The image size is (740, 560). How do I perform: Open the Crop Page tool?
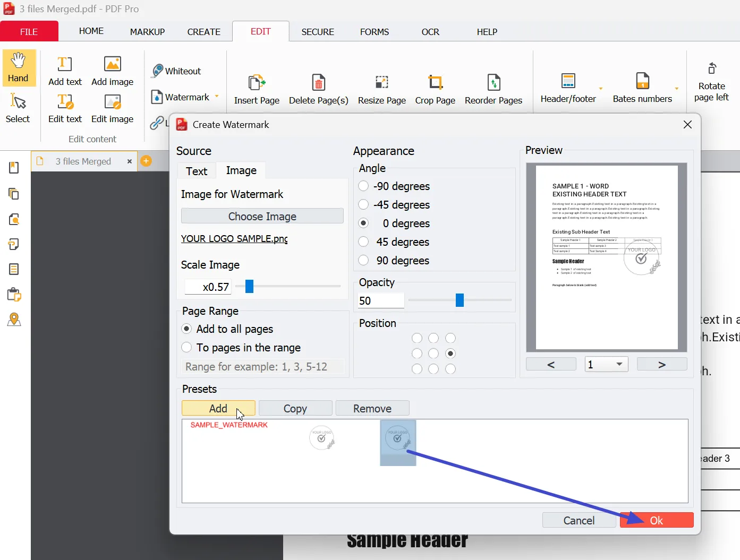436,82
